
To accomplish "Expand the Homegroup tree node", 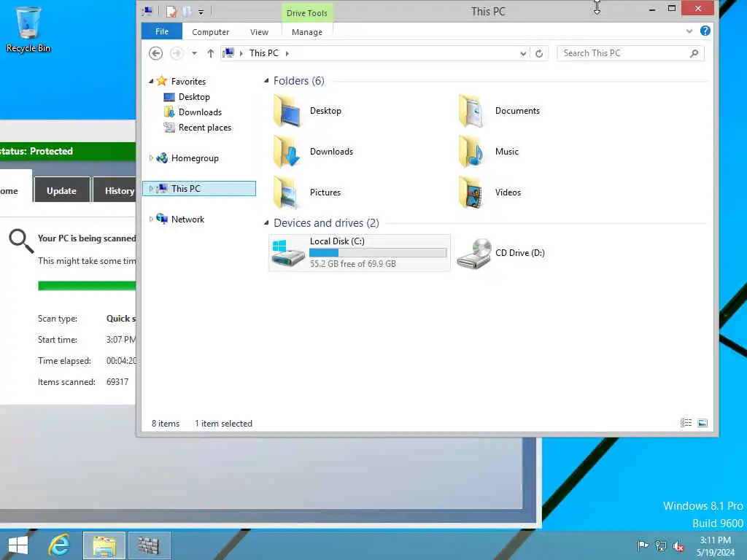I will tap(151, 158).
